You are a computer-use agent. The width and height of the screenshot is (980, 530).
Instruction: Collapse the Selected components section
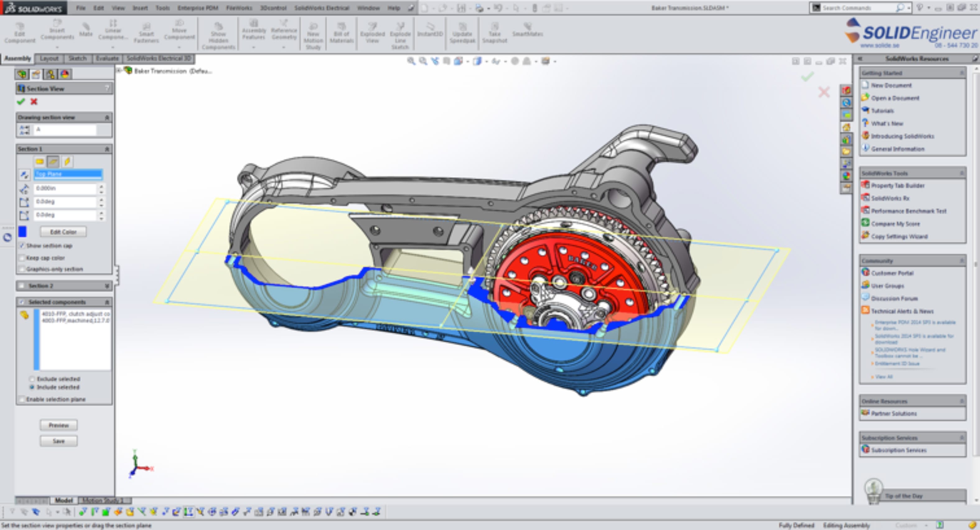pyautogui.click(x=107, y=302)
